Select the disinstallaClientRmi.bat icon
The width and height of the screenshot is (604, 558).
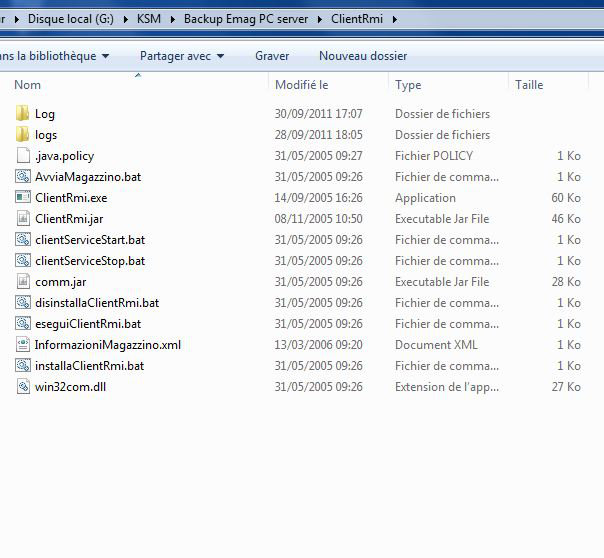coord(23,302)
